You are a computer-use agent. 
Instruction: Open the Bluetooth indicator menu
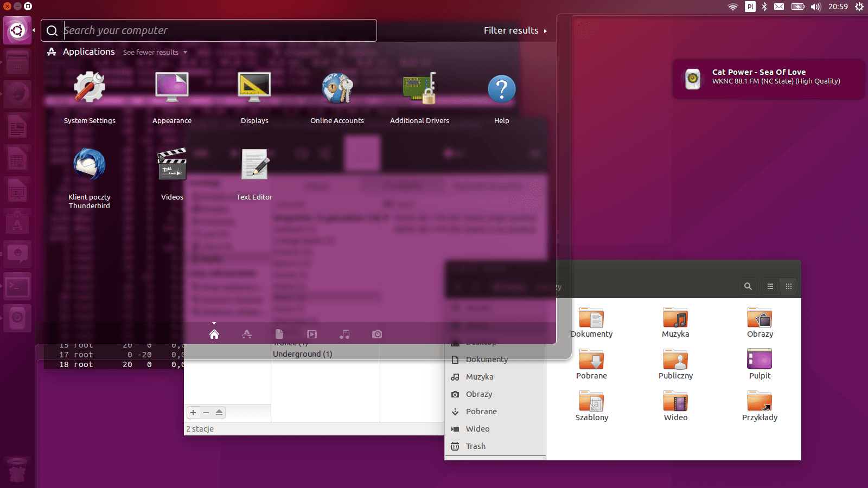[x=764, y=7]
